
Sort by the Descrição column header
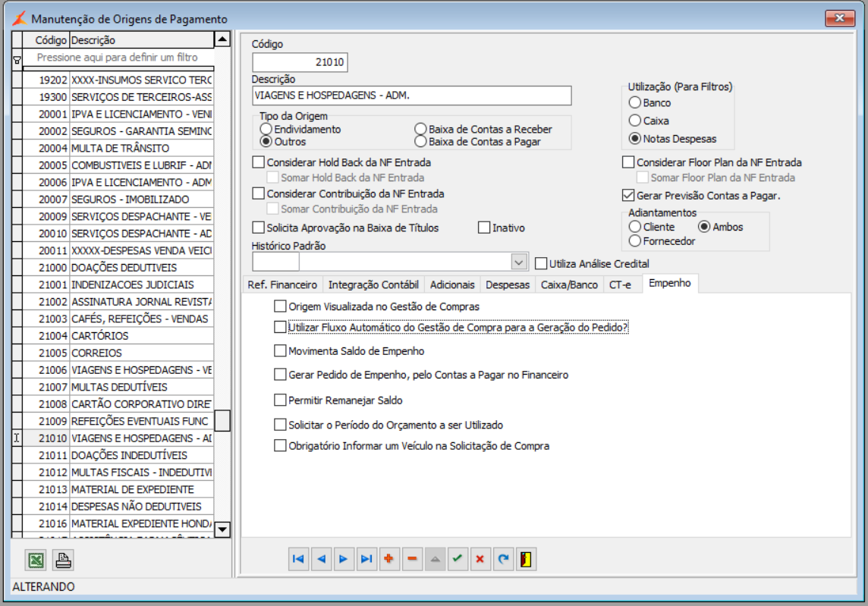tap(141, 40)
